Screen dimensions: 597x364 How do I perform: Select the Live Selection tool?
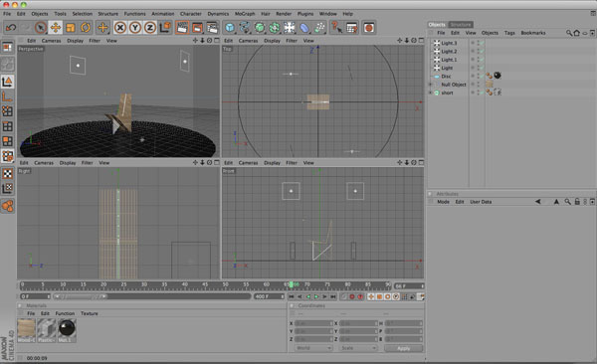(x=41, y=28)
